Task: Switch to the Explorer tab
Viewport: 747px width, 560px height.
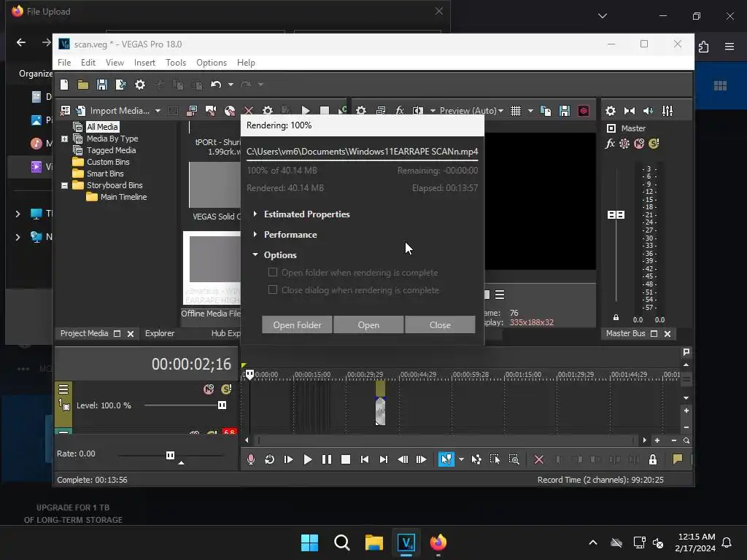Action: (160, 333)
